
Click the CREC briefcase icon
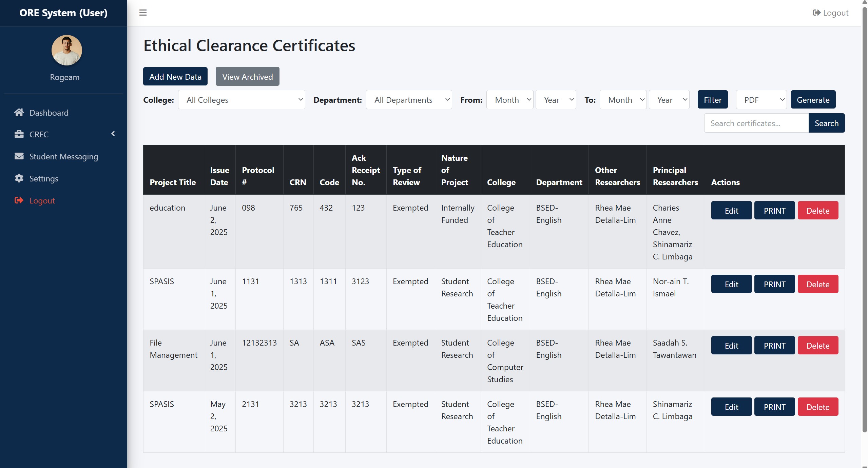pyautogui.click(x=19, y=134)
